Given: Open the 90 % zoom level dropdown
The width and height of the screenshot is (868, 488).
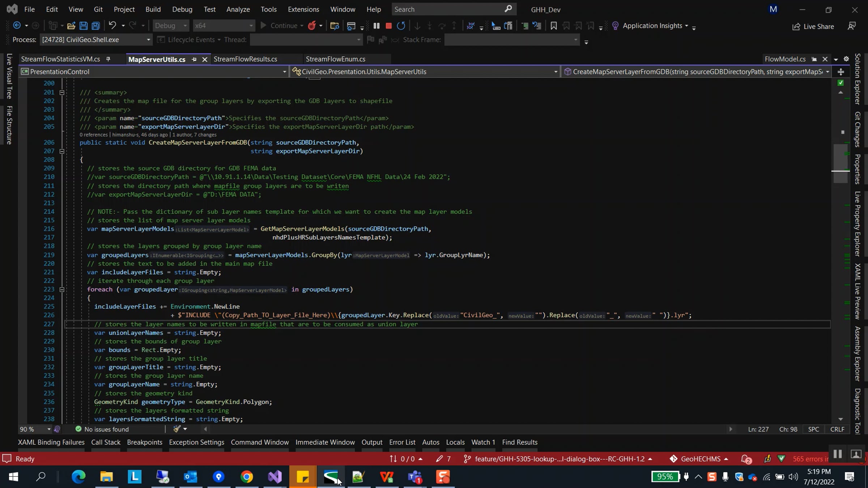Looking at the screenshot, I should coord(49,429).
